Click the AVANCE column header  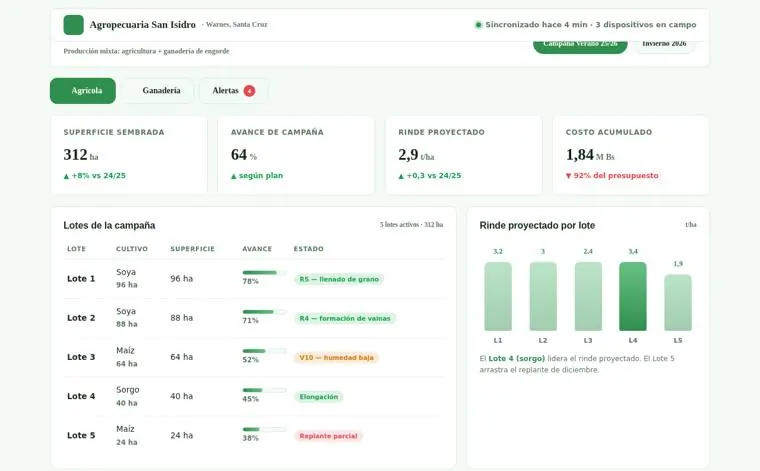point(257,249)
